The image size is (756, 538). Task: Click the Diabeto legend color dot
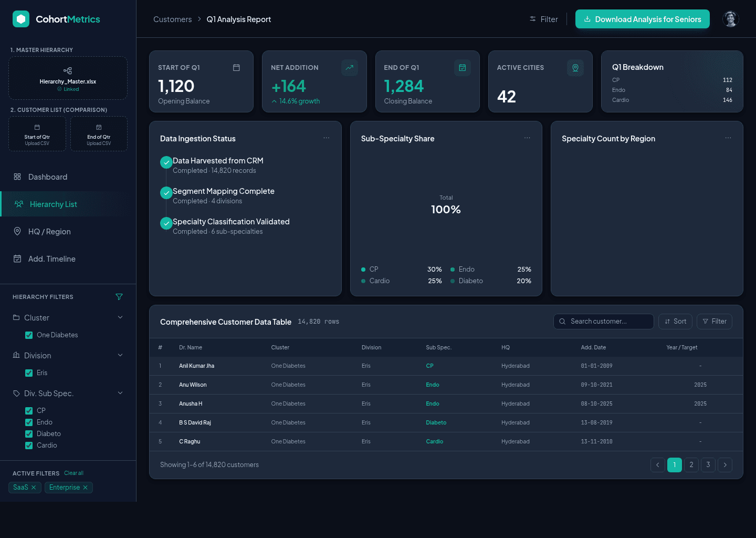coord(453,281)
